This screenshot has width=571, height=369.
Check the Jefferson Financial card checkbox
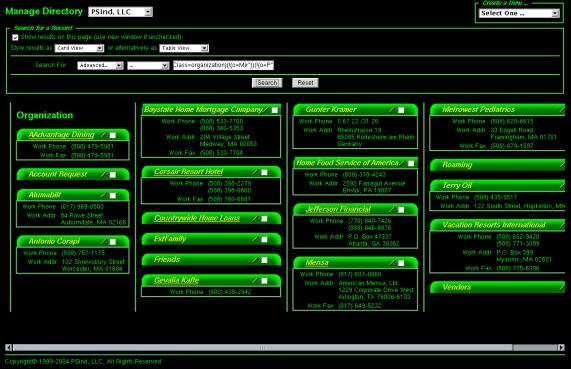click(401, 209)
